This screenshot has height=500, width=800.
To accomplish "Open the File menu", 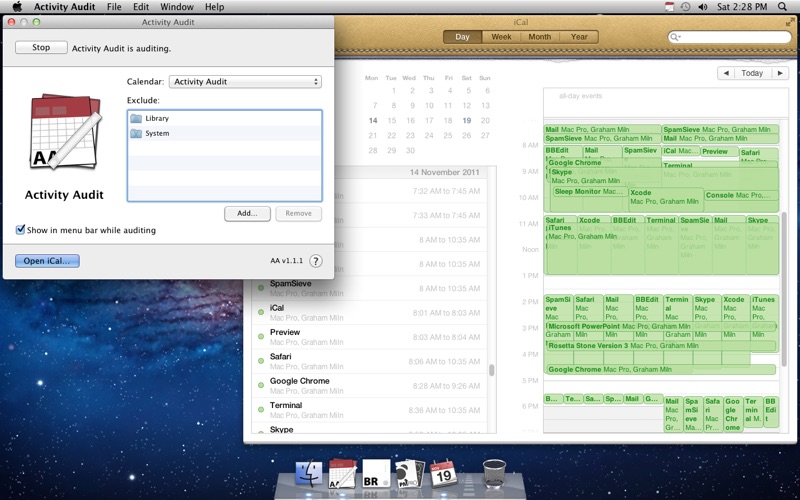I will click(x=114, y=7).
